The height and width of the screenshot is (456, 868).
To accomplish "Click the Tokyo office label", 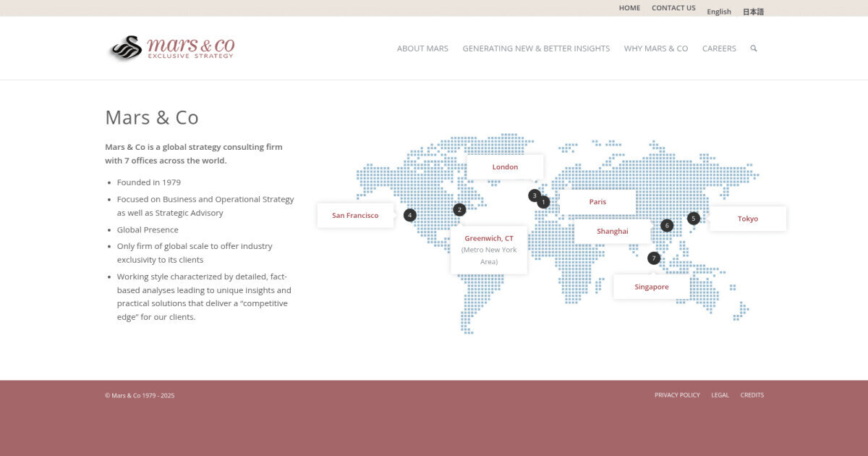I will click(748, 219).
